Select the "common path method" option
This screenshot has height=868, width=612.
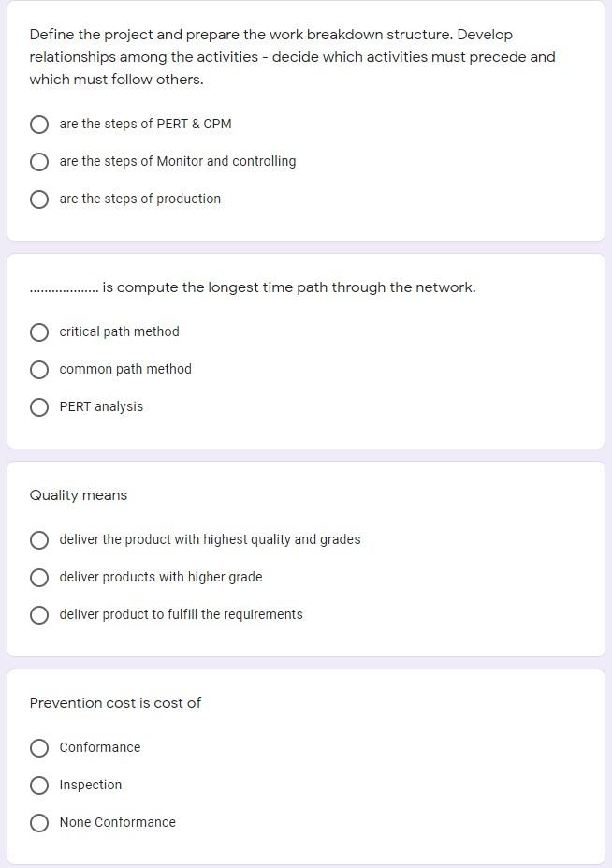click(x=39, y=369)
